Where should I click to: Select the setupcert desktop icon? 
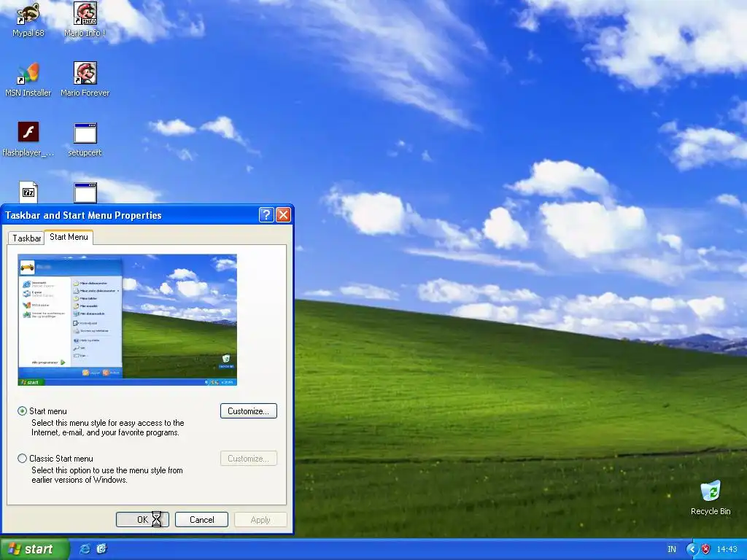[85, 139]
